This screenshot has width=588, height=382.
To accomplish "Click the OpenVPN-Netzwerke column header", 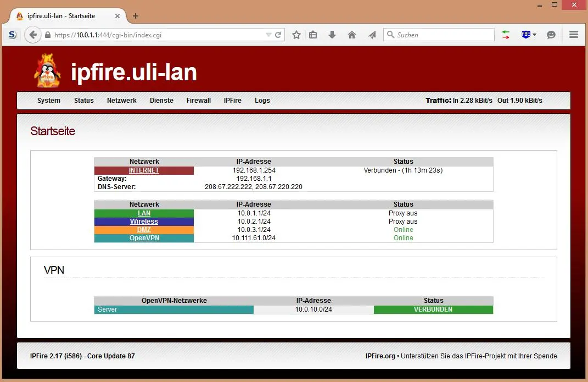I will pyautogui.click(x=174, y=301).
